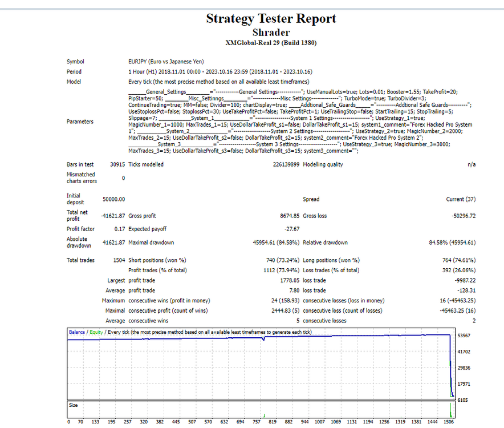Select the 8674.85 gross profit value

click(290, 216)
